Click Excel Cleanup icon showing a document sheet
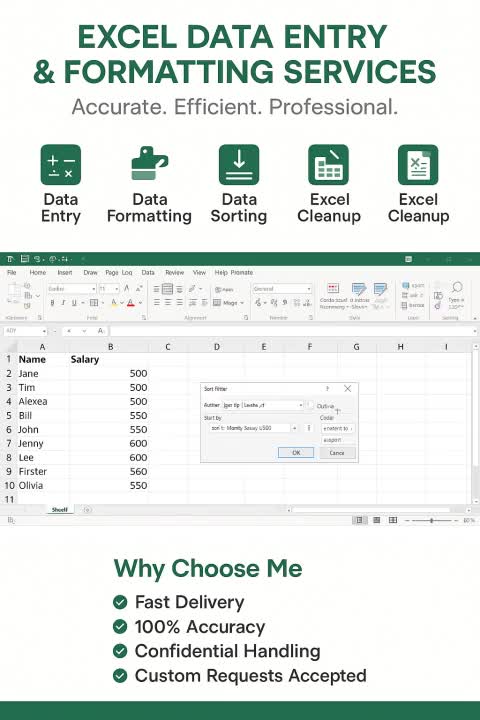Screen dimensions: 480x720 418,165
